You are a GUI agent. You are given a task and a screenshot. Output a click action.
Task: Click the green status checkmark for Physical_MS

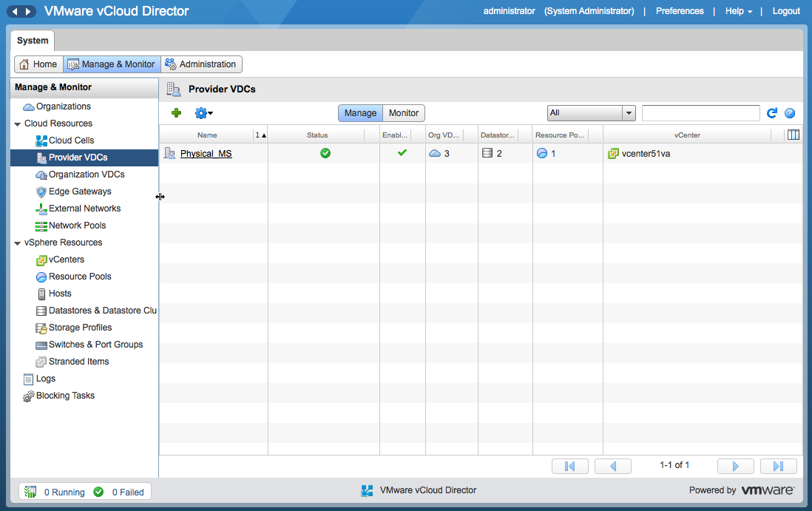pos(325,153)
